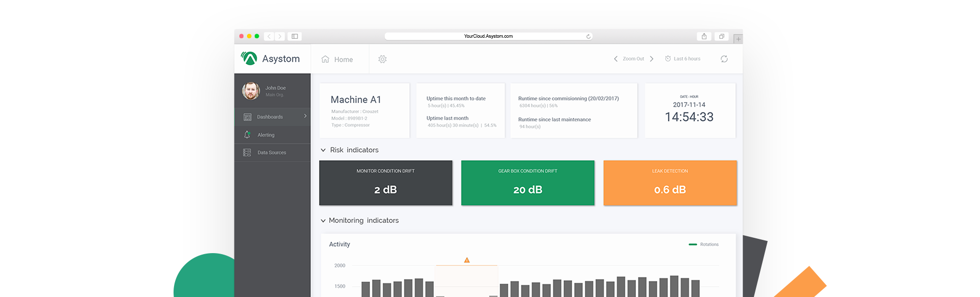Click the John Doe profile avatar
This screenshot has height=297, width=980.
coord(251,91)
